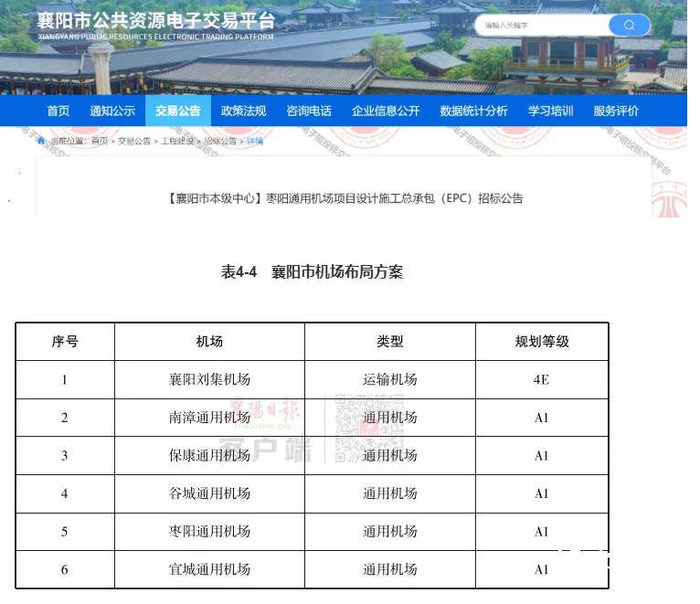Click the 类型 column header
700x604 pixels.
click(389, 342)
